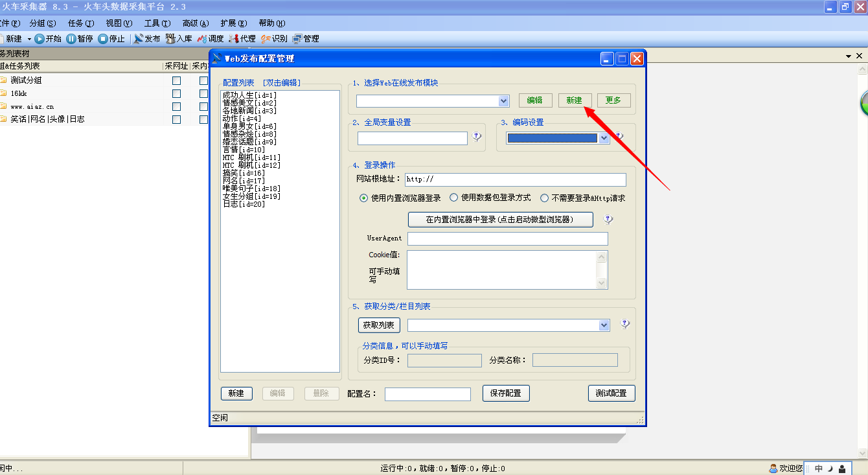The width and height of the screenshot is (868, 475).
Task: Click the 暂停 (Pause) toolbar icon
Action: pos(71,39)
